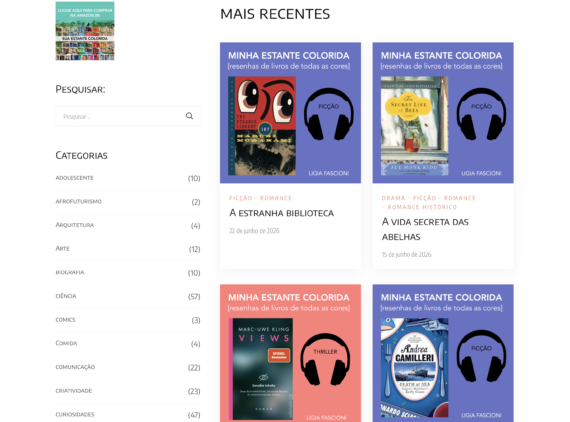This screenshot has width=570, height=422.
Task: Open the Adolescente category
Action: tap(75, 178)
